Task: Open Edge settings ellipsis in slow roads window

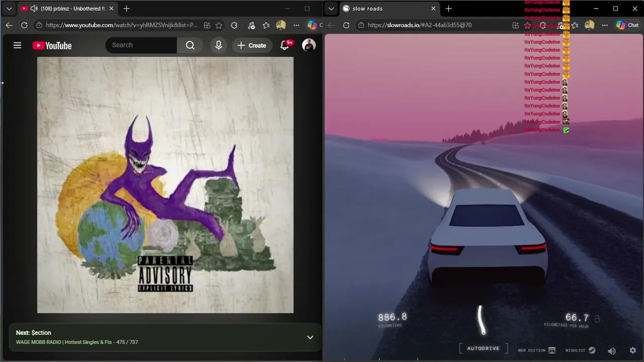Action: [x=605, y=25]
